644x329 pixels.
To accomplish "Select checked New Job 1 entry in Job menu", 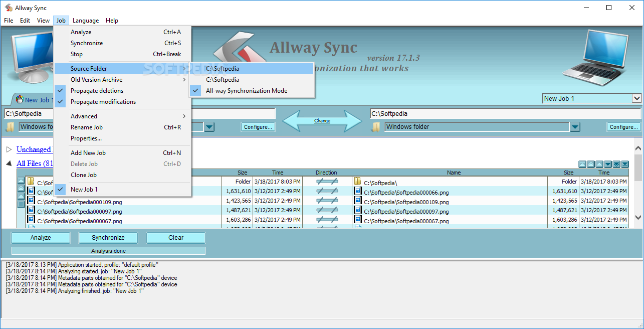I will 123,189.
